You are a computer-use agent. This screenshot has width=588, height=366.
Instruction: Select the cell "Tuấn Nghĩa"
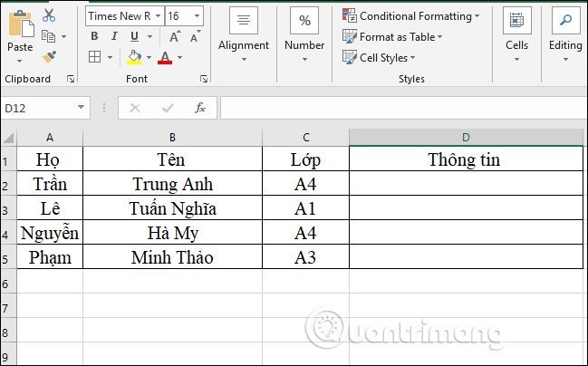pos(172,207)
